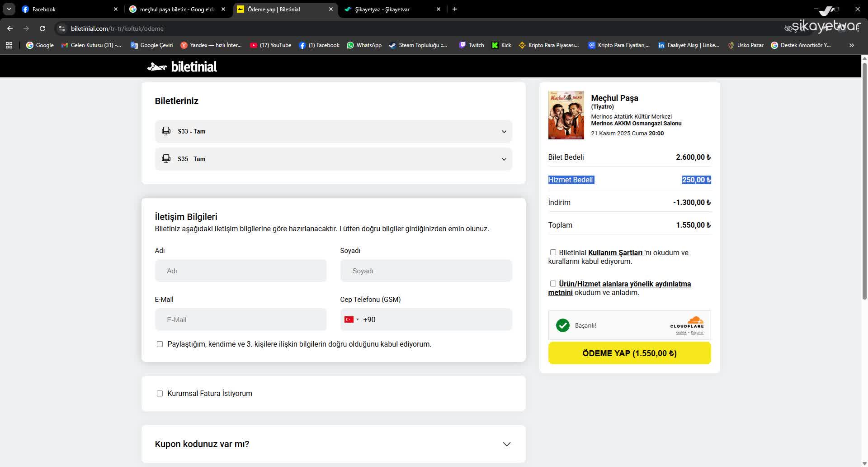
Task: Open LinkedIn Faaliyet Akışı bookmark
Action: pyautogui.click(x=688, y=45)
